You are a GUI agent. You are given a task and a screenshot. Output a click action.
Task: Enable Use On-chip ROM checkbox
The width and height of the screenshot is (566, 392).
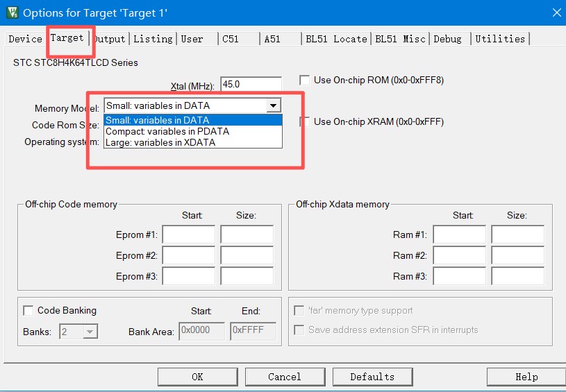[305, 80]
